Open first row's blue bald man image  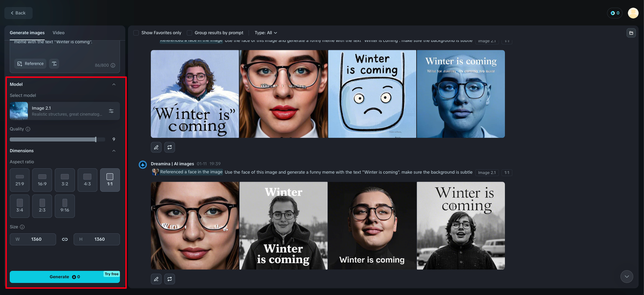tap(461, 93)
